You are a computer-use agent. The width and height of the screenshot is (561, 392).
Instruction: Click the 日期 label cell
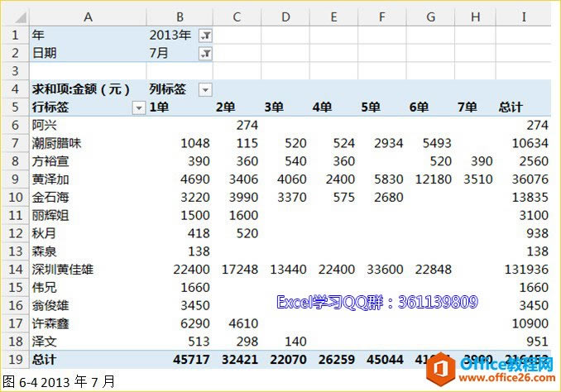[88, 53]
